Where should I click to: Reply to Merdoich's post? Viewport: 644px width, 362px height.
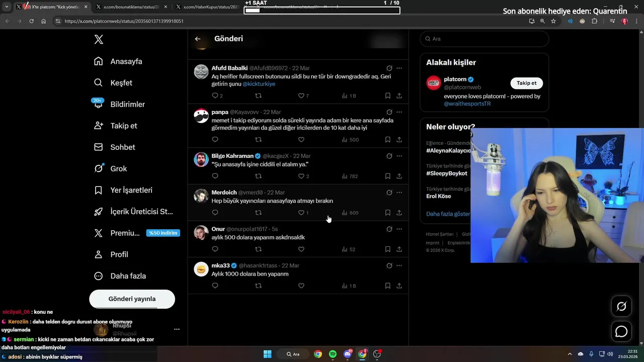[x=215, y=213]
